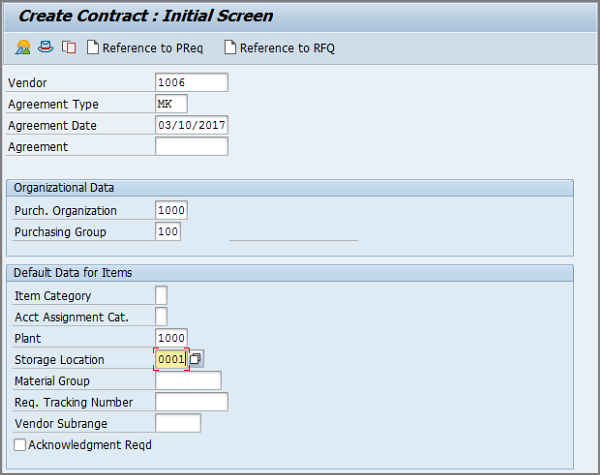This screenshot has height=475, width=600.
Task: Open search help beside Storage Location
Action: tap(197, 359)
